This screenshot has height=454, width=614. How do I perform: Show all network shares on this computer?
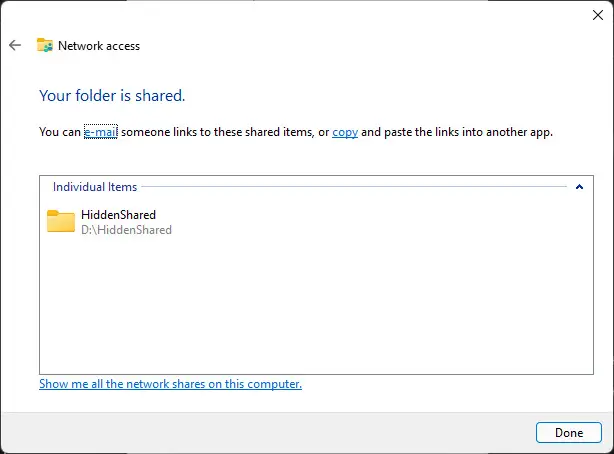point(170,384)
